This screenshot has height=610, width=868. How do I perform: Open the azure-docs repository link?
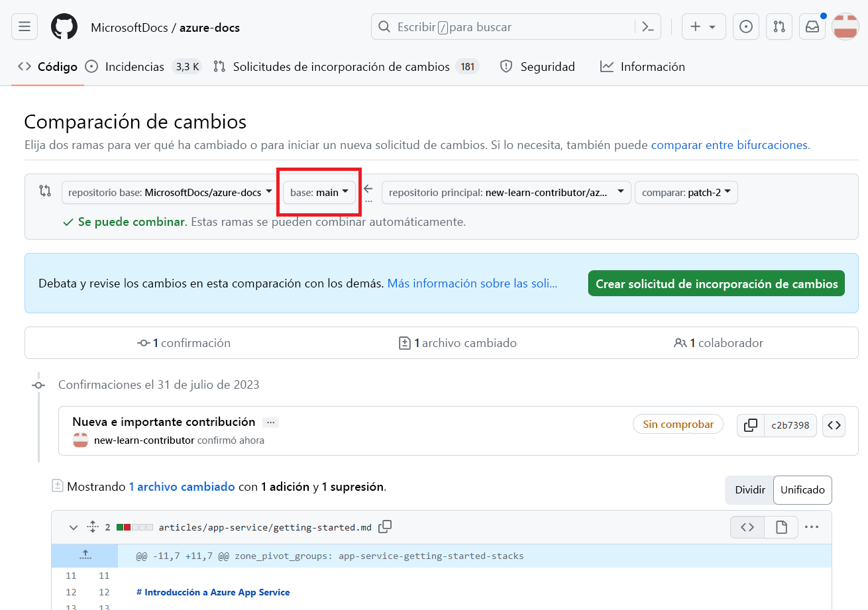pos(209,28)
